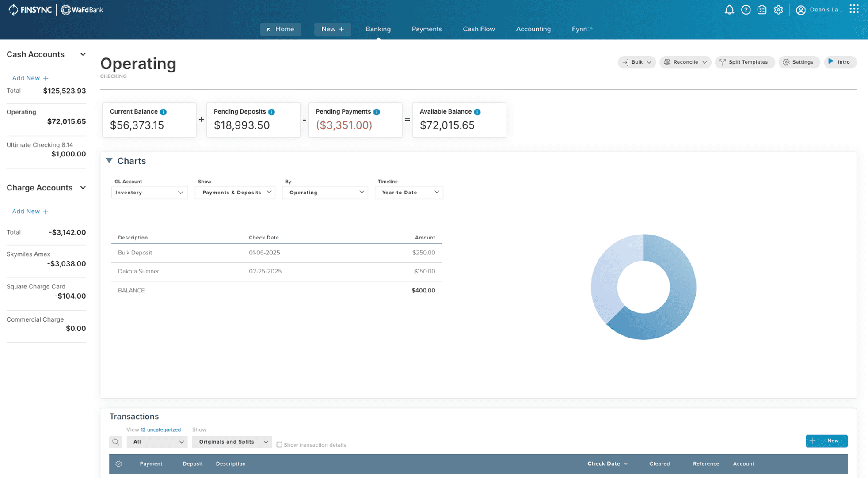Open the Timeline Year-to-Date dropdown
This screenshot has height=478, width=868.
tap(409, 193)
